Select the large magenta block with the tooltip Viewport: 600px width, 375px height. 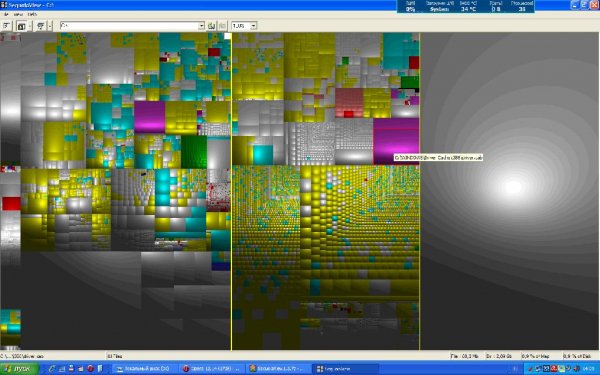396,141
